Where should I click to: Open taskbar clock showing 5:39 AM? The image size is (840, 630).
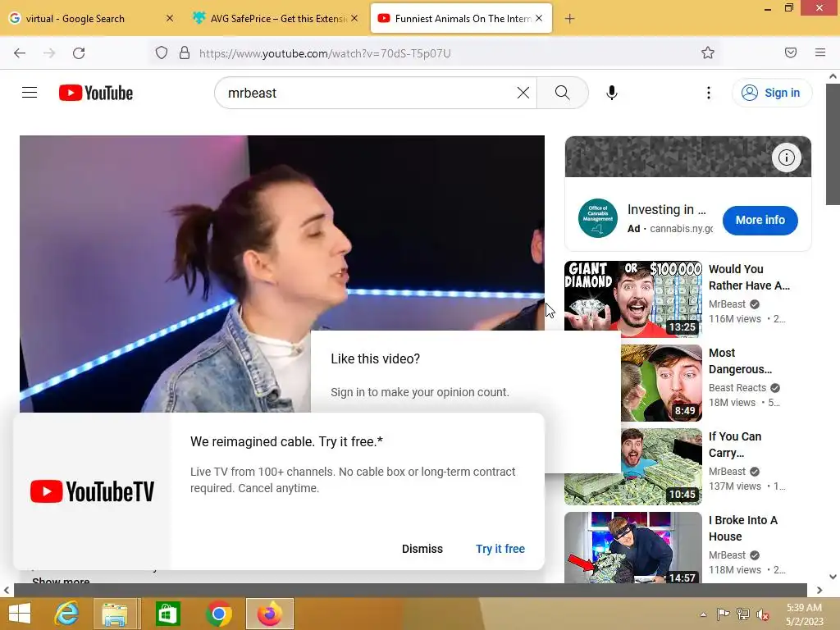pos(805,614)
